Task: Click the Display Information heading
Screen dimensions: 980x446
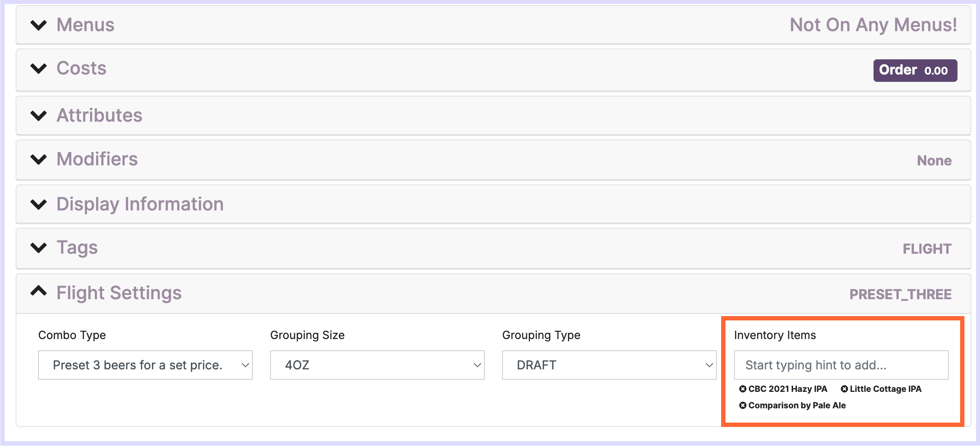Action: 140,204
